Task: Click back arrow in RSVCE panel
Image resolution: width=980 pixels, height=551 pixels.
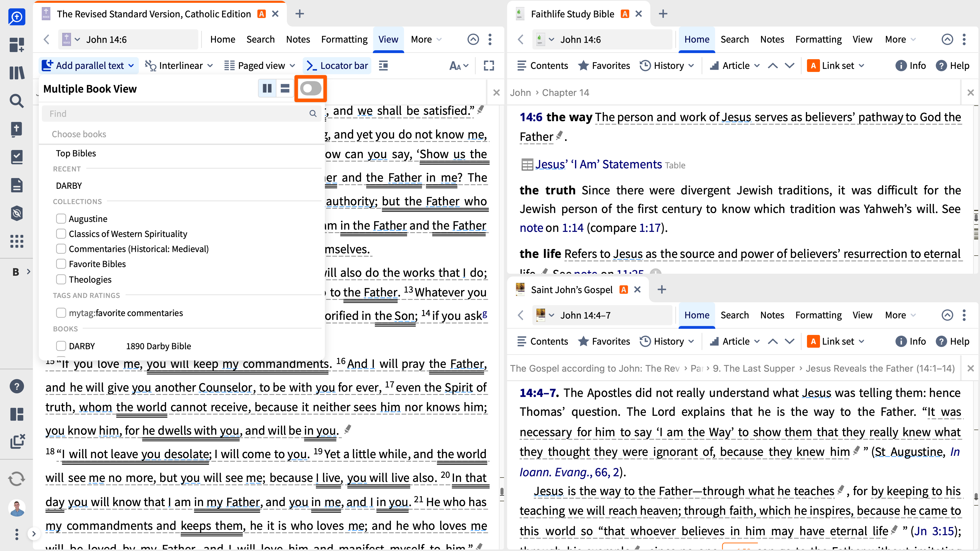Action: (x=46, y=40)
